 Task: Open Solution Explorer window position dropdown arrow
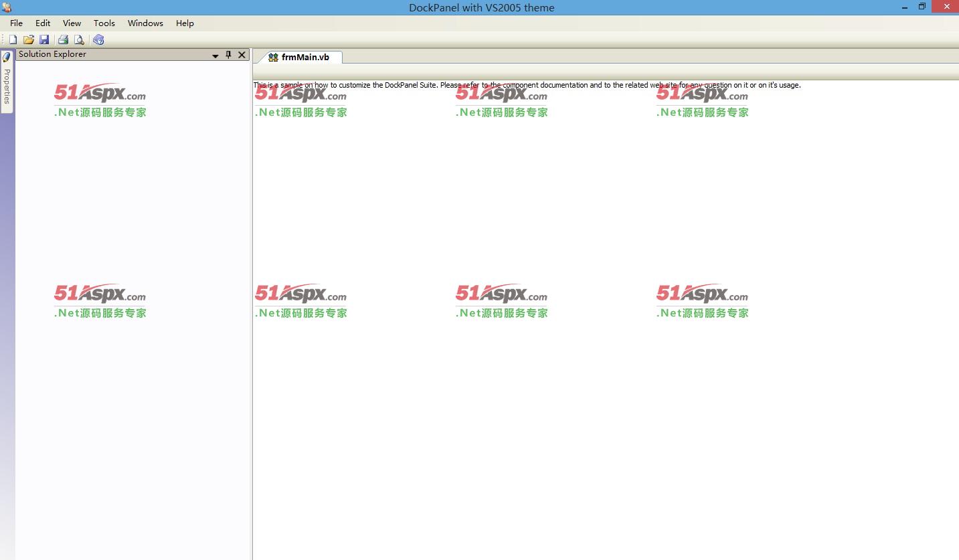215,56
